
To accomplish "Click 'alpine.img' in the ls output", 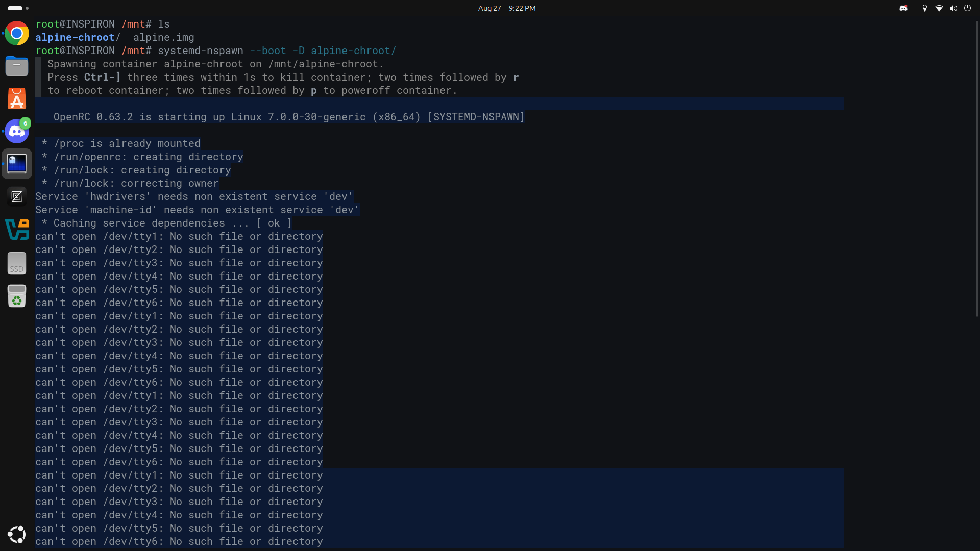I will [x=164, y=37].
